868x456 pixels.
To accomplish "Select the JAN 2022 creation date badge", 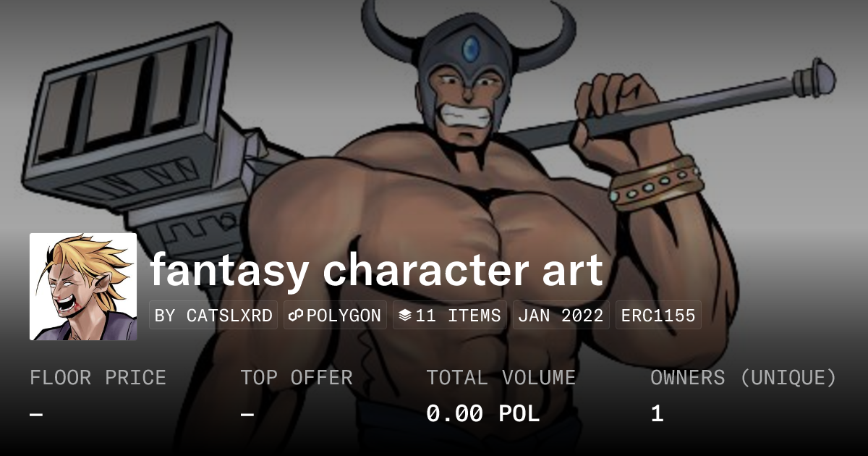I will pyautogui.click(x=561, y=316).
